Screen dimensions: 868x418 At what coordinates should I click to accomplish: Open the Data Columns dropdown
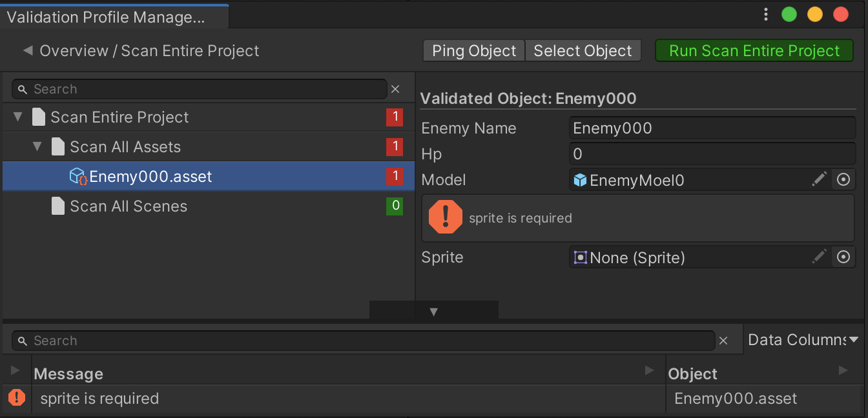[x=803, y=340]
